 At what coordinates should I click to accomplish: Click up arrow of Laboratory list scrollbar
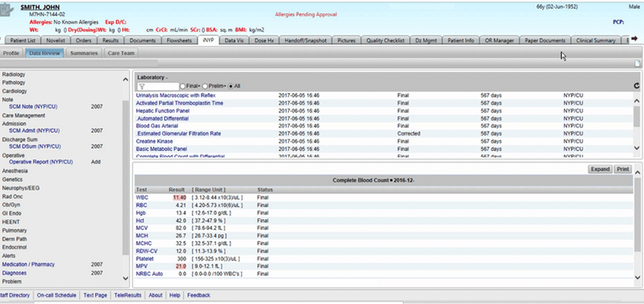[x=637, y=101]
